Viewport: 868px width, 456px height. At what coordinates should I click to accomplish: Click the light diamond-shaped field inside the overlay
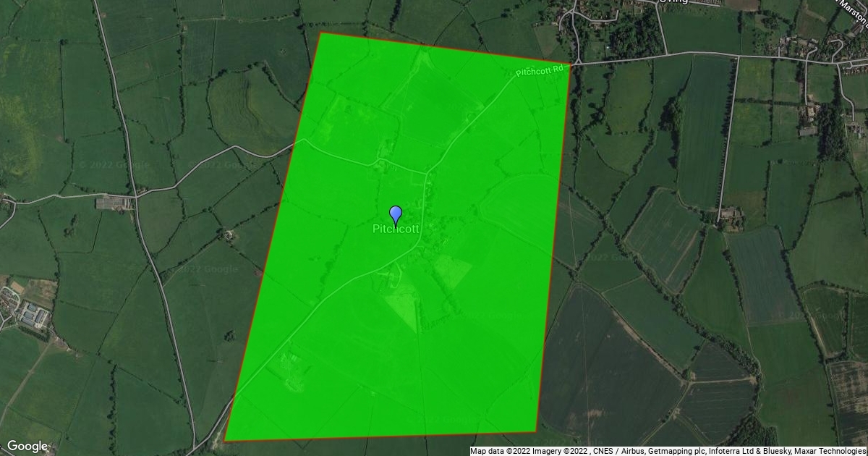[453, 271]
